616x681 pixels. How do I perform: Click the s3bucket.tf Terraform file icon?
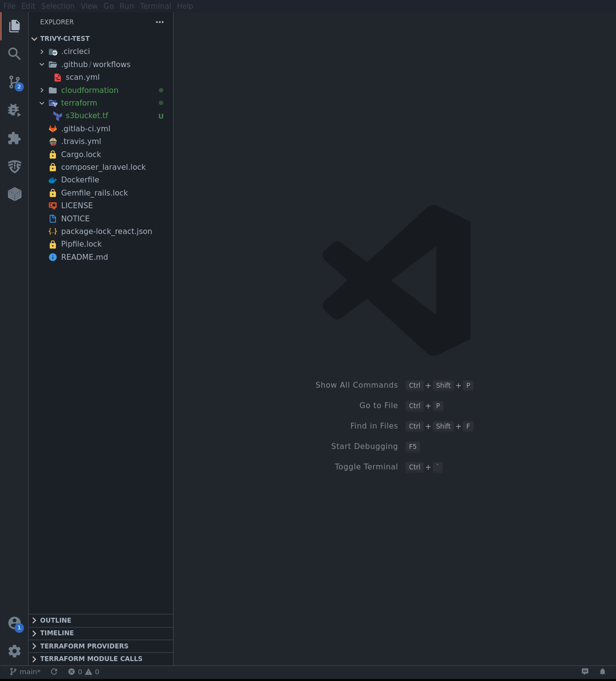click(57, 116)
